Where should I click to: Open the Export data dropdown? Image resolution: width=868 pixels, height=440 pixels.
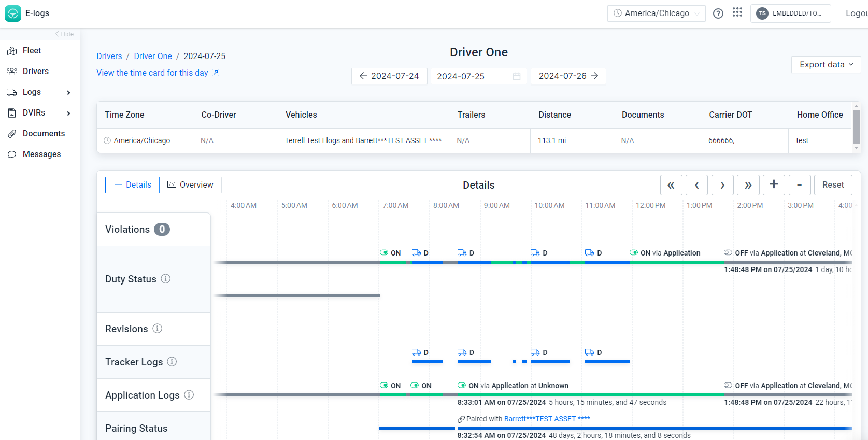826,65
